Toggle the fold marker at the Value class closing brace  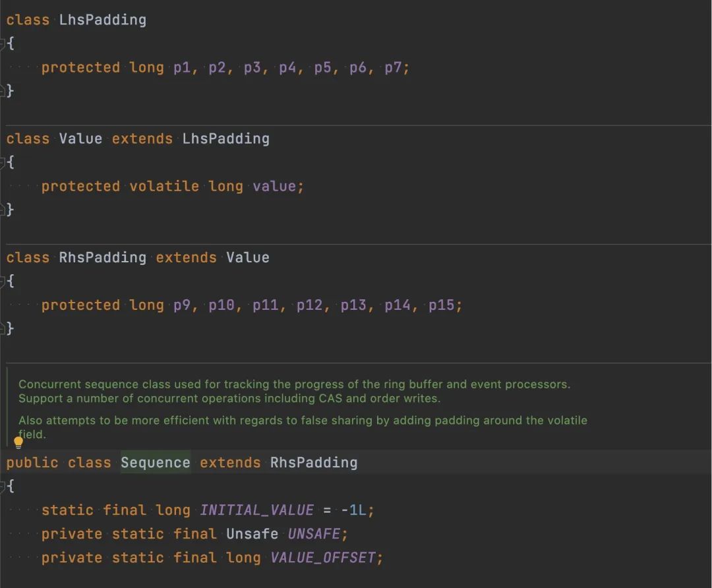tap(2, 210)
